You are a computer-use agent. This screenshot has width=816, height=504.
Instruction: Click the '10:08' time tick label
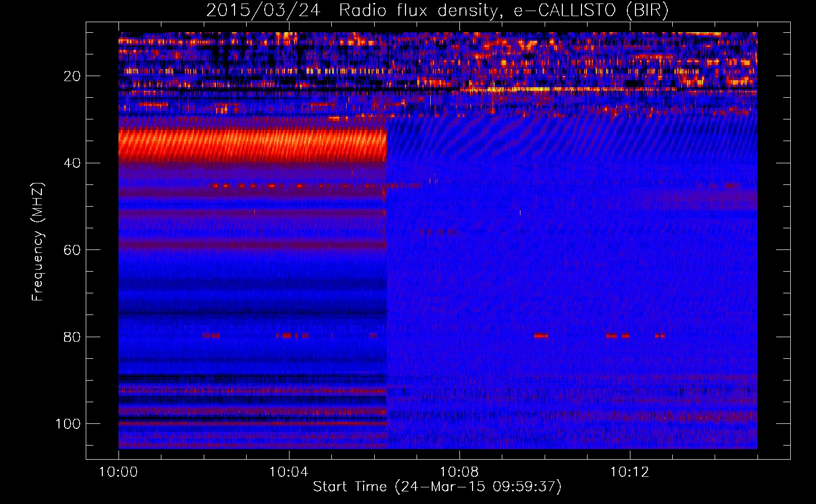coord(459,472)
